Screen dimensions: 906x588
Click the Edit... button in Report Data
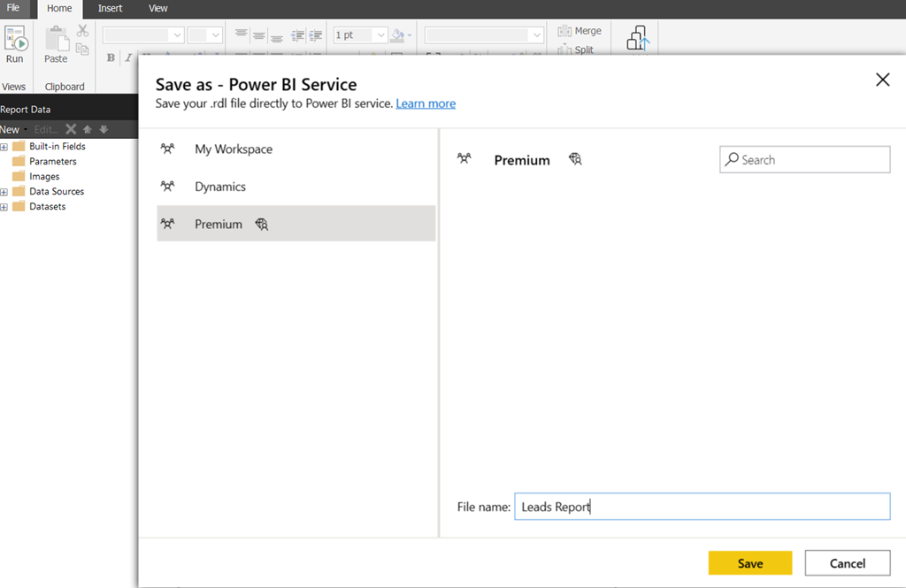[x=46, y=129]
